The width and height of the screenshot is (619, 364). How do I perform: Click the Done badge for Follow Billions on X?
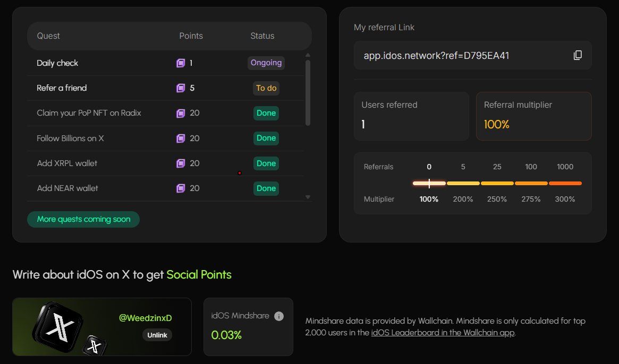(266, 138)
